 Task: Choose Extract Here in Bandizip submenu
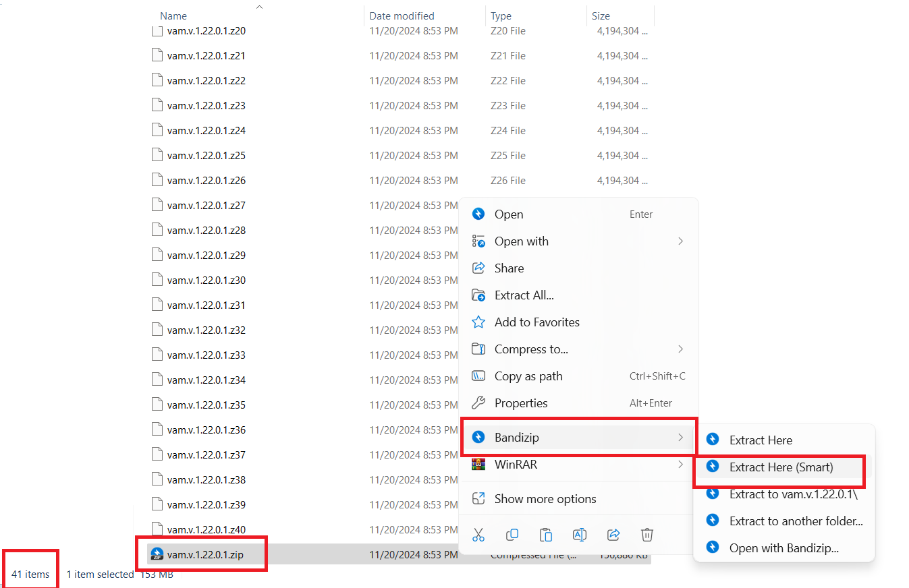pos(784,440)
